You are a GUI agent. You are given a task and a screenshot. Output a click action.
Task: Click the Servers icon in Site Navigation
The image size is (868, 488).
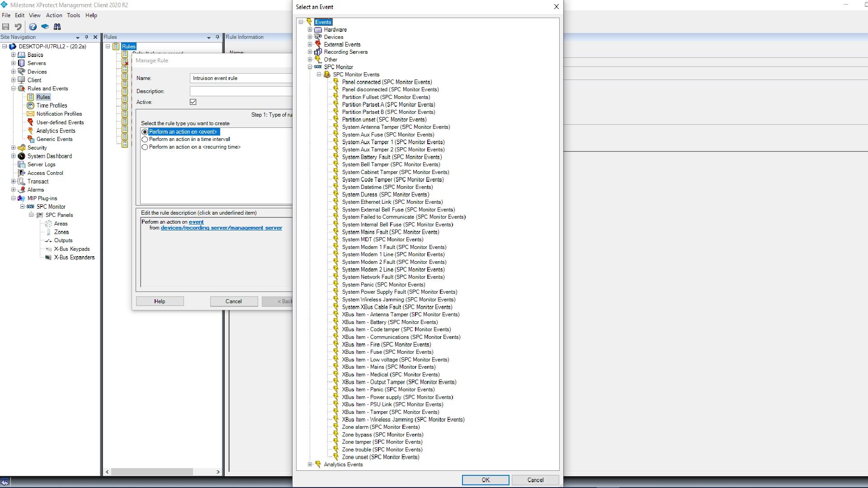[x=21, y=63]
